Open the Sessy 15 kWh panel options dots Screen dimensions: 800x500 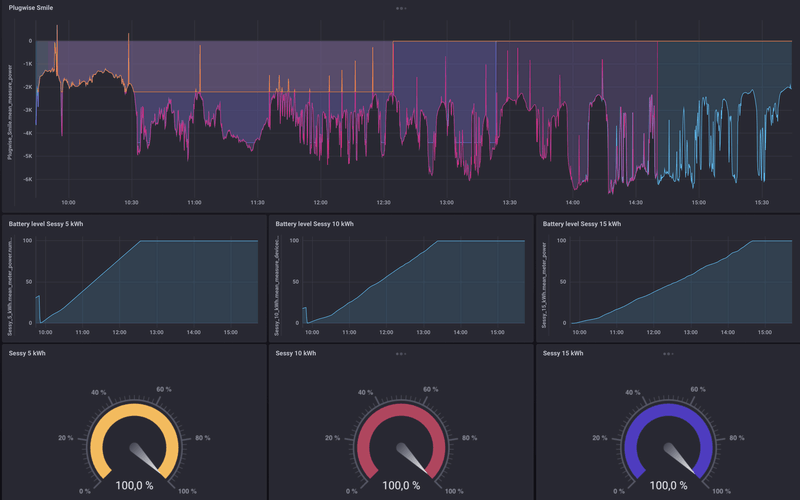click(x=668, y=354)
